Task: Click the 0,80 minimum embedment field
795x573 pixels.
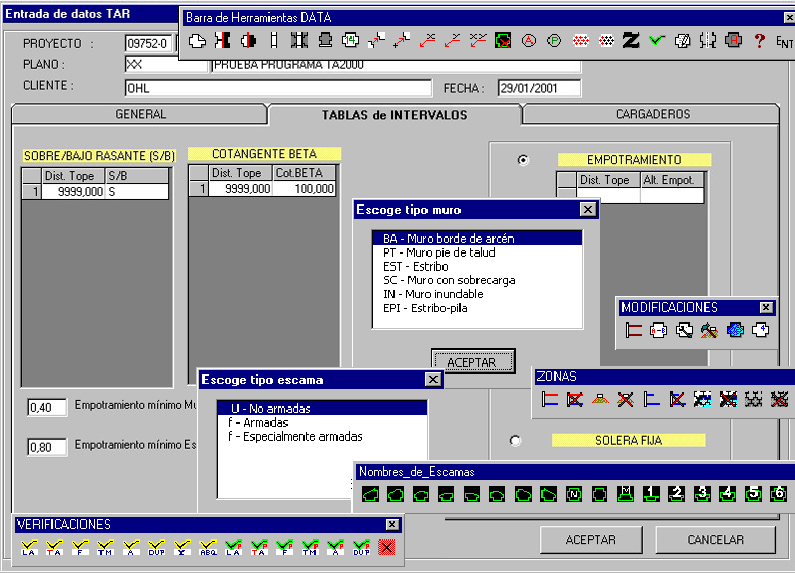Action: (x=47, y=447)
